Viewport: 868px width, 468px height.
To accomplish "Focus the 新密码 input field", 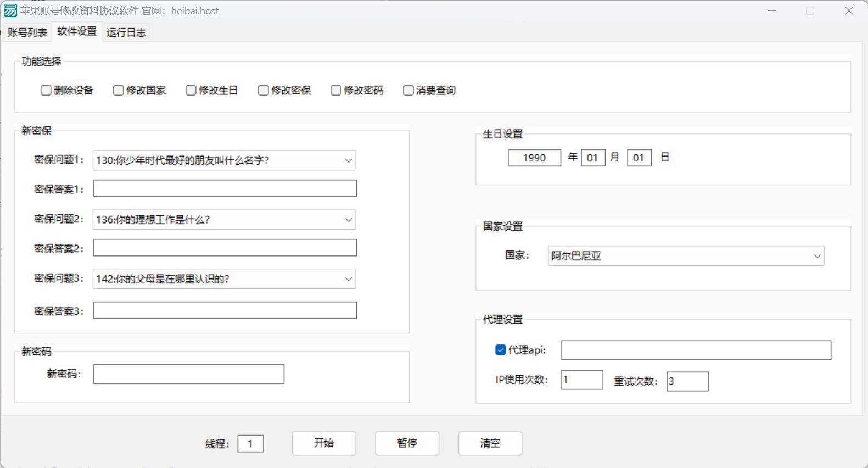I will 189,374.
